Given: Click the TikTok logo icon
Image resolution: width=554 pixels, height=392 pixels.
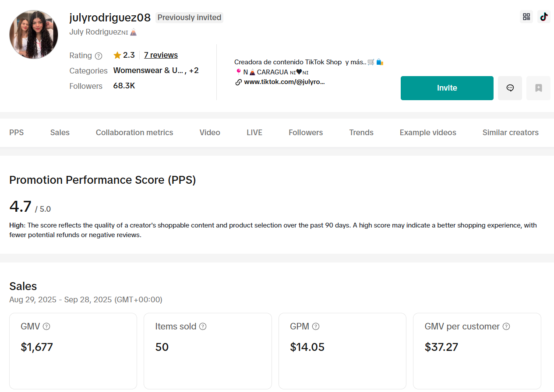Looking at the screenshot, I should pos(543,17).
